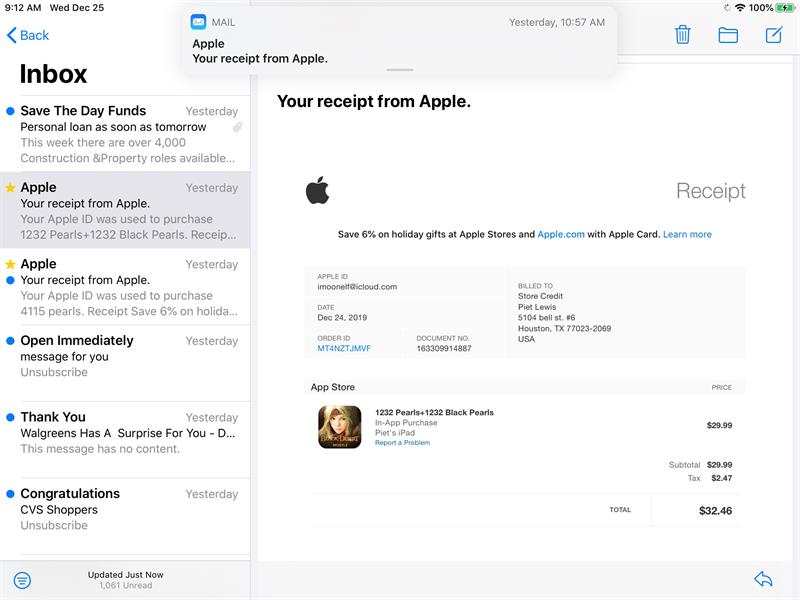Viewport: 800px width, 600px height.
Task: Open the Learn more link
Action: 687,234
